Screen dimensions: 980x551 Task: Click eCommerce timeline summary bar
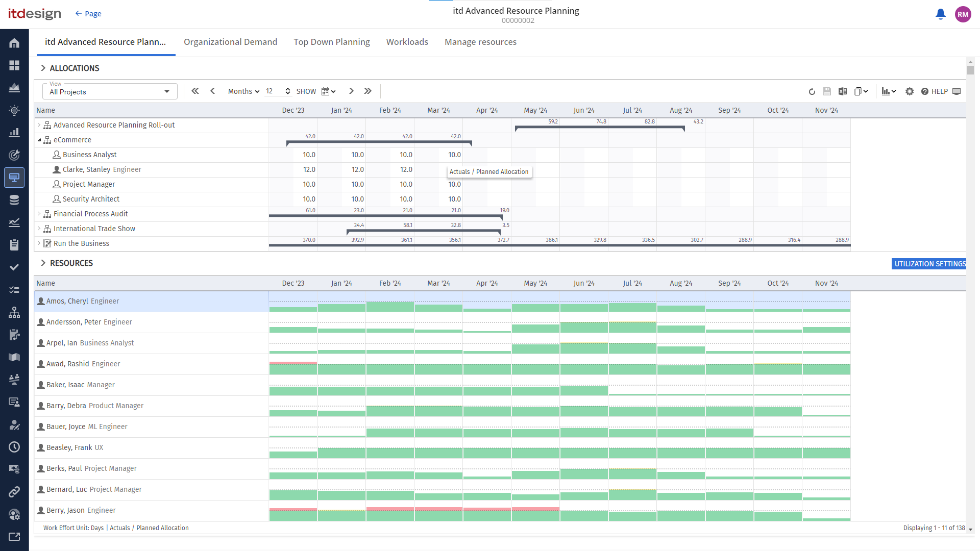[x=379, y=142]
